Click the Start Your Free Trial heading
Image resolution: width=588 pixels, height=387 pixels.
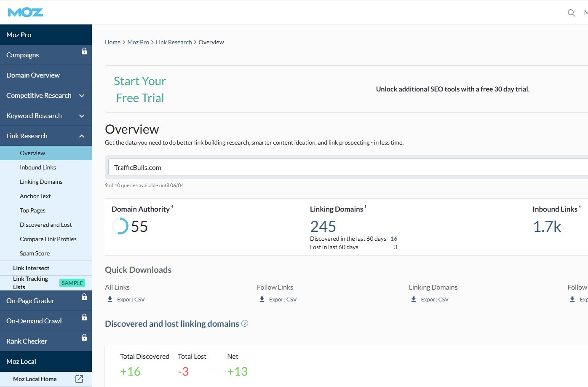[x=140, y=89]
